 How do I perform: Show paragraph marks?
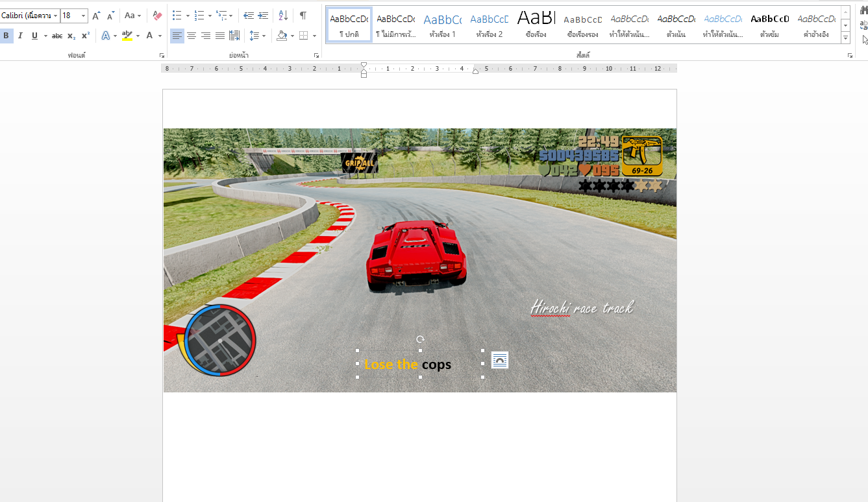(x=303, y=16)
